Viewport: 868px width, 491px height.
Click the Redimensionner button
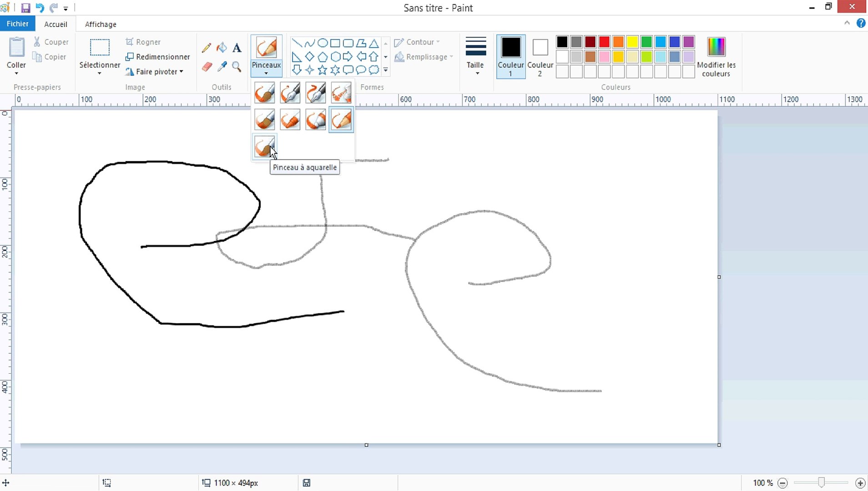(157, 57)
